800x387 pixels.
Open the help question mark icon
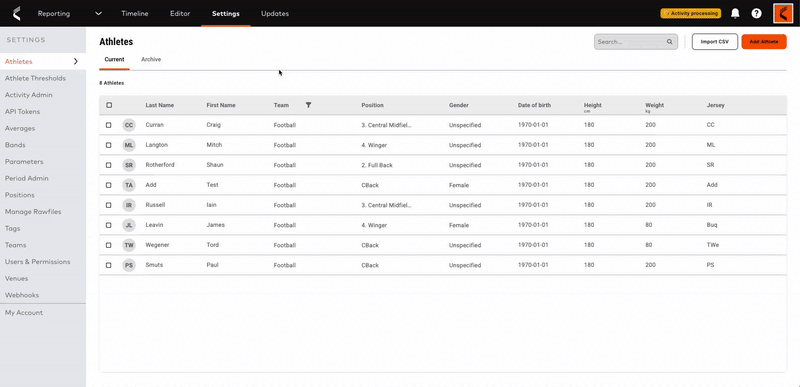pyautogui.click(x=757, y=14)
